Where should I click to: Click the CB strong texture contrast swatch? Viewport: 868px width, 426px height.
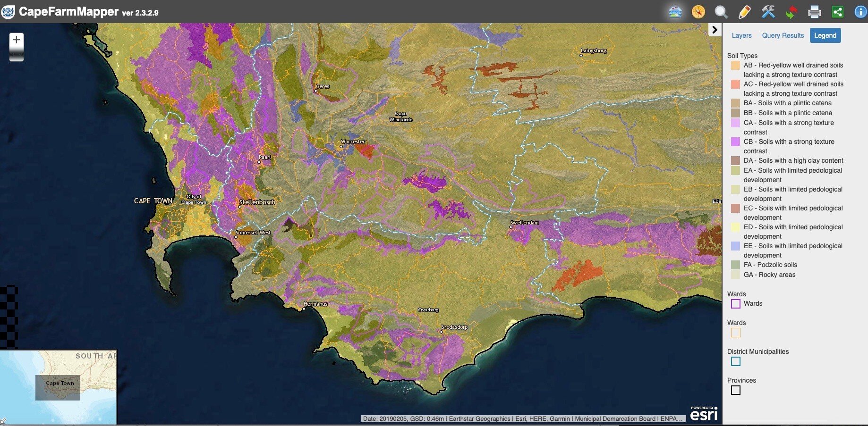click(x=735, y=142)
